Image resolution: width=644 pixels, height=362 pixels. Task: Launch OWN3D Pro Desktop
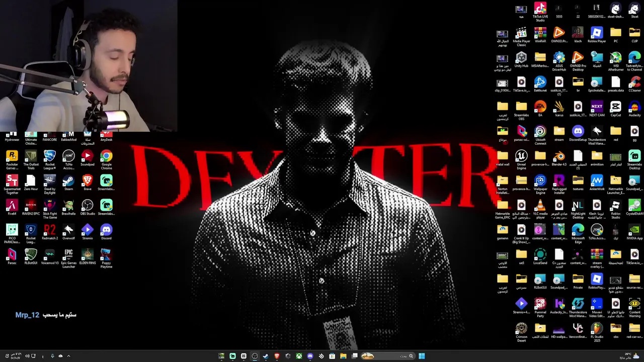(578, 61)
